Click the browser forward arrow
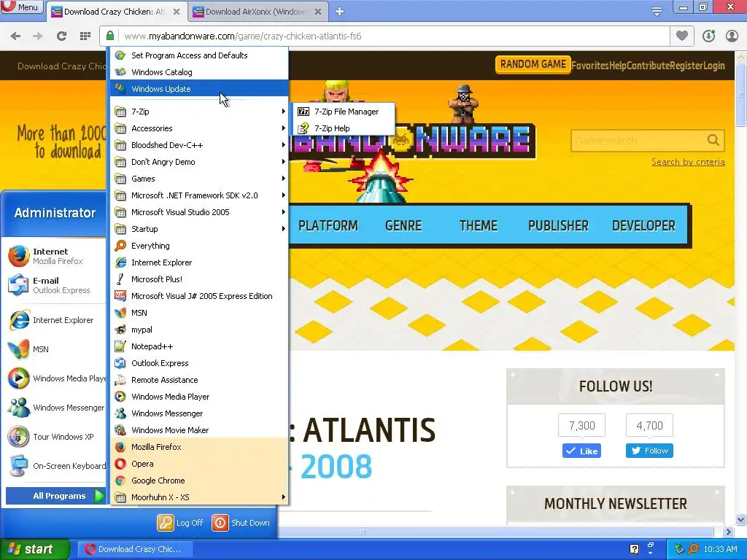747x560 pixels. [38, 36]
